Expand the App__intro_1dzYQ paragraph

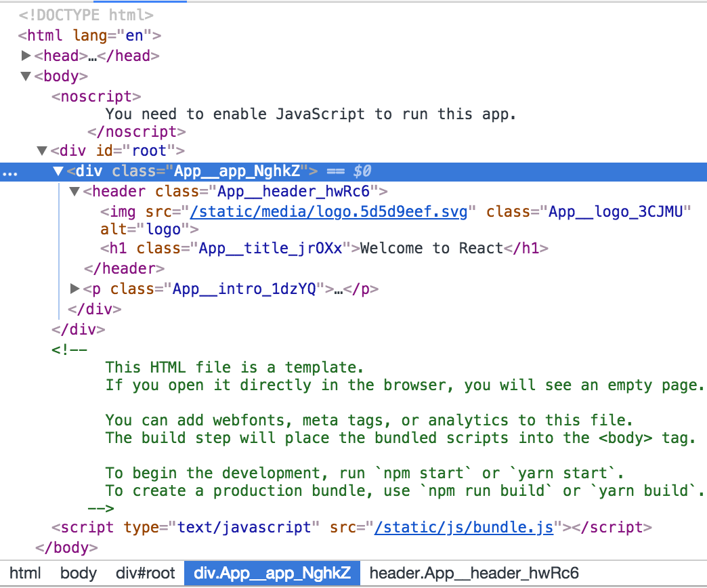[x=74, y=288]
